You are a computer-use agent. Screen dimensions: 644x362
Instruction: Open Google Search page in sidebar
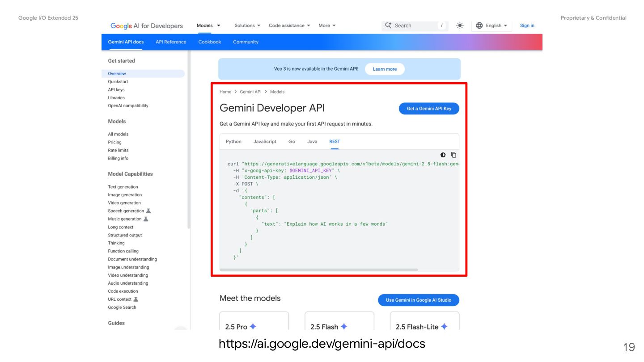[122, 308]
